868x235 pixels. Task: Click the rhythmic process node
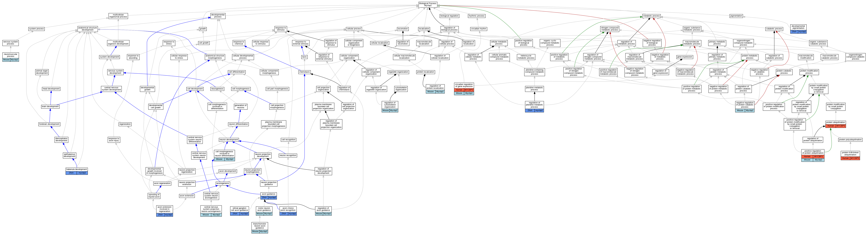click(x=476, y=16)
